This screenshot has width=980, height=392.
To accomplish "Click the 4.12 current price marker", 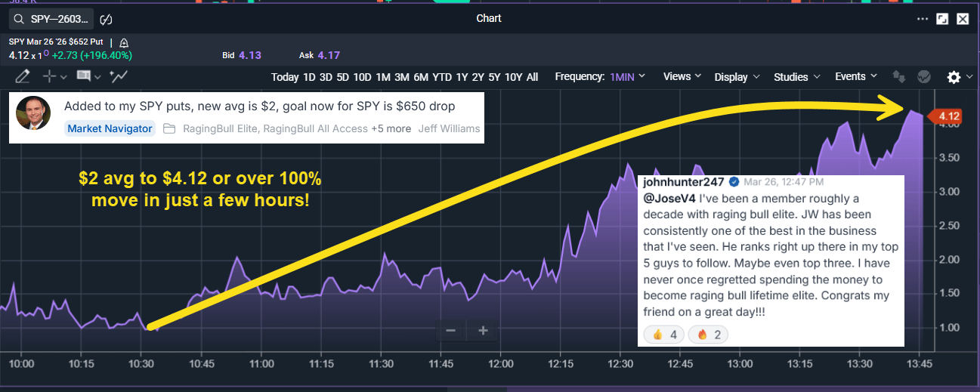I will point(946,116).
